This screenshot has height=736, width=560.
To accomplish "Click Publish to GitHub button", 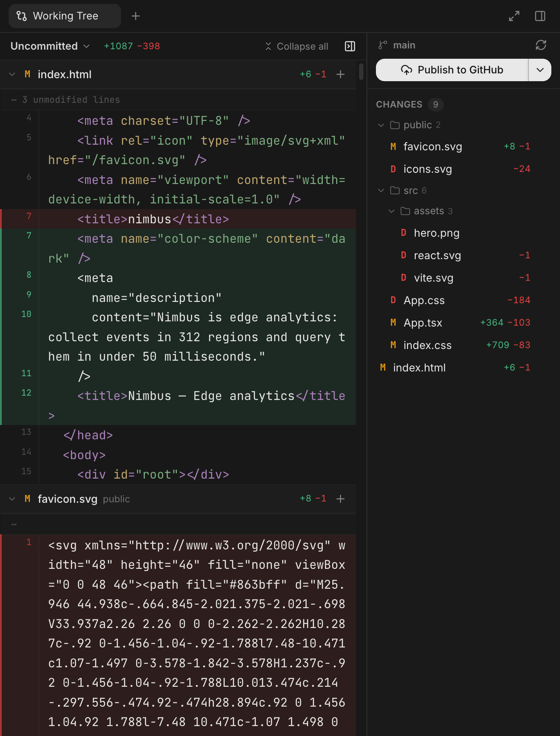I will 452,70.
